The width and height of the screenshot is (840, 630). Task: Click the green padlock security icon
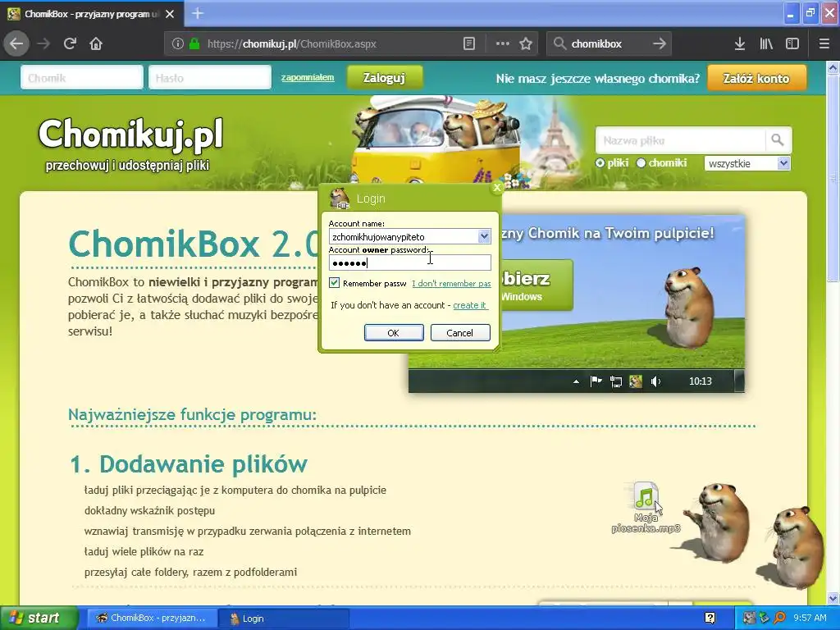tap(194, 43)
